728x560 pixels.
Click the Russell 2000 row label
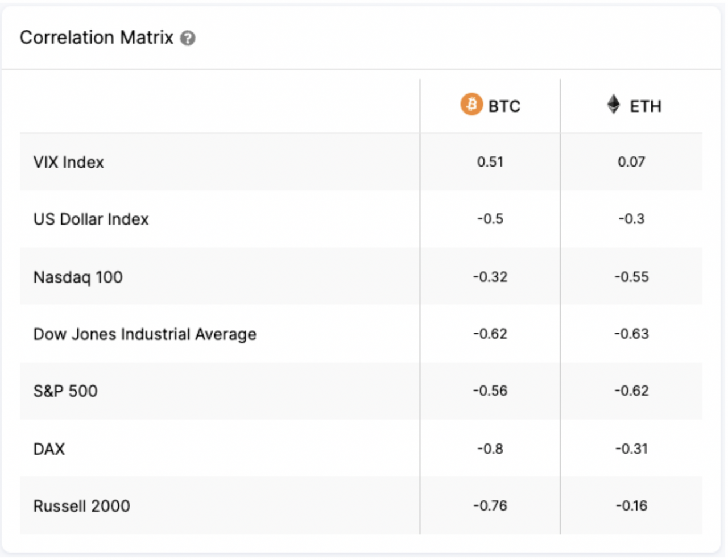click(81, 506)
